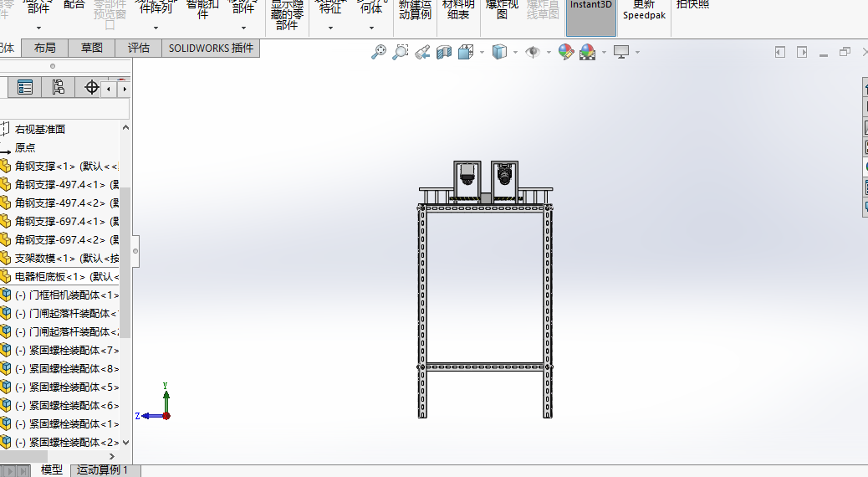Open the PropertyManager tab icon
The image size is (868, 477).
[x=25, y=88]
